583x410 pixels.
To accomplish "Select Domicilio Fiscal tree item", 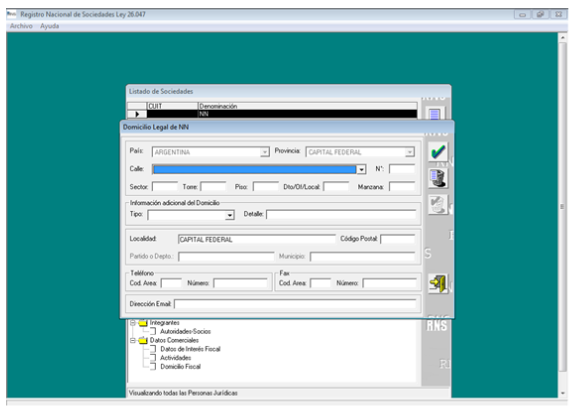I will pyautogui.click(x=180, y=367).
